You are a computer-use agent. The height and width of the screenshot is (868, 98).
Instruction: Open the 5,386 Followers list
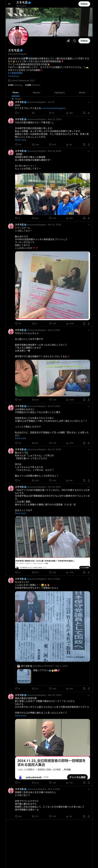click(33, 85)
